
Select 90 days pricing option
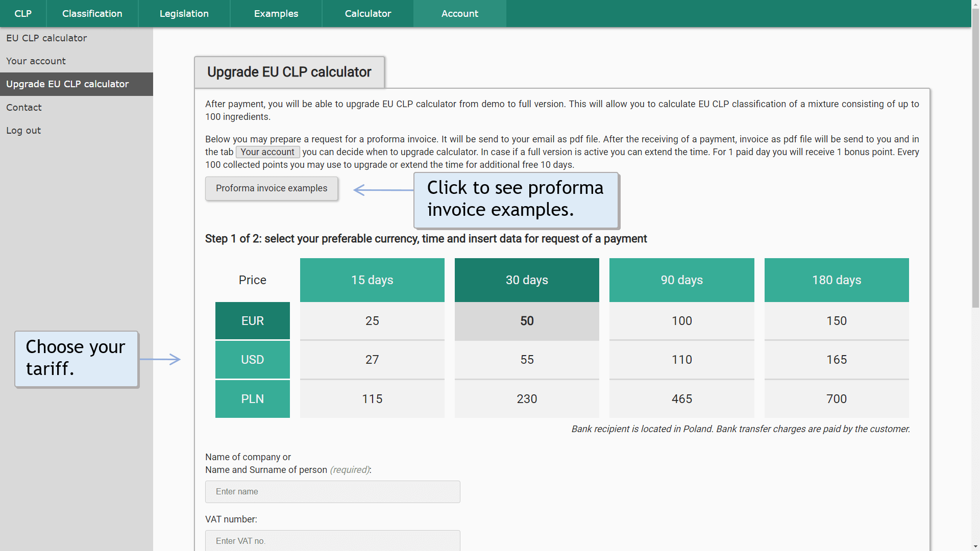pyautogui.click(x=681, y=280)
